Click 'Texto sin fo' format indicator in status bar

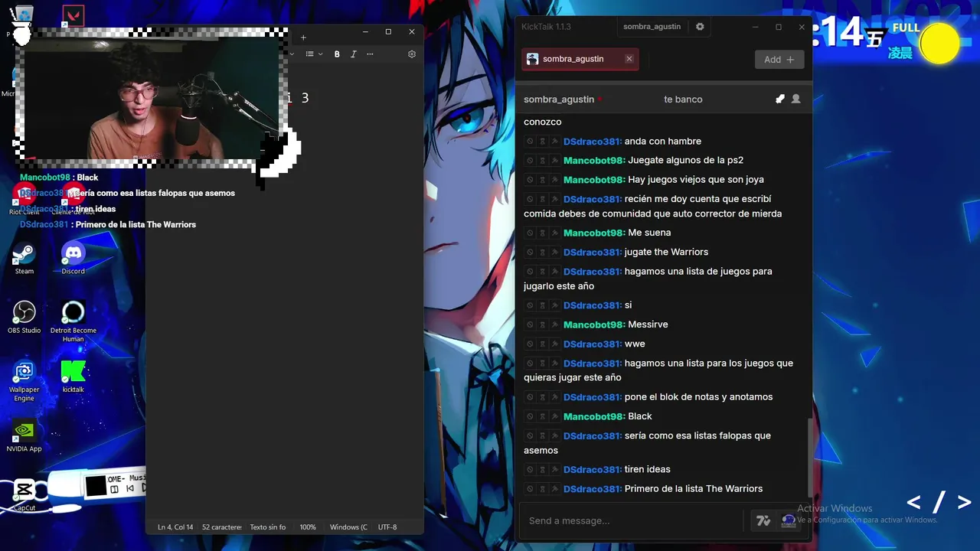pos(268,527)
